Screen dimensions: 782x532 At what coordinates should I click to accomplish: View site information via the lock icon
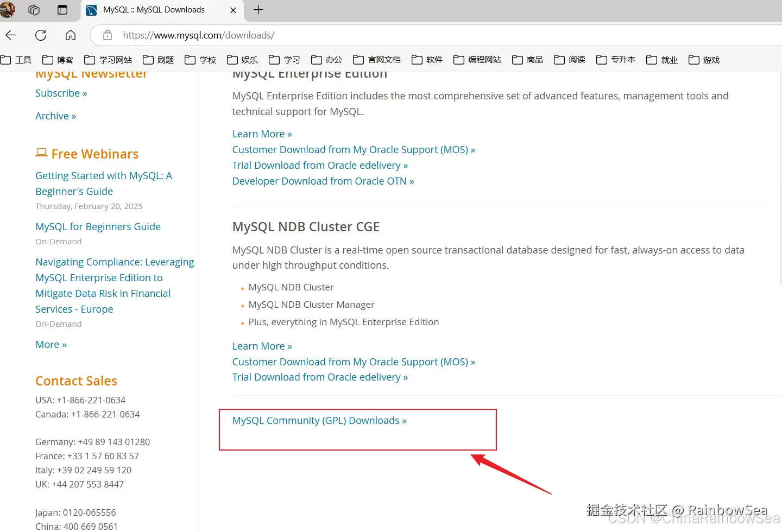pos(108,35)
